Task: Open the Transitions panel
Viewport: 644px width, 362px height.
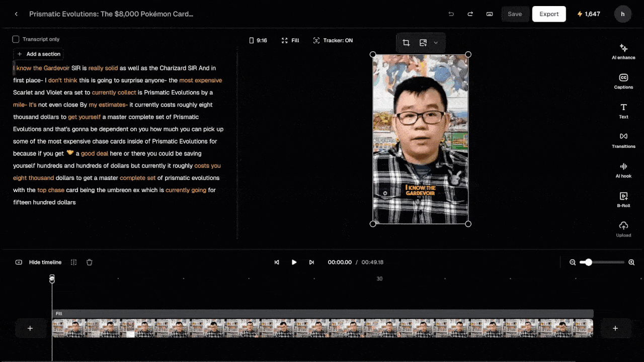Action: pyautogui.click(x=623, y=140)
